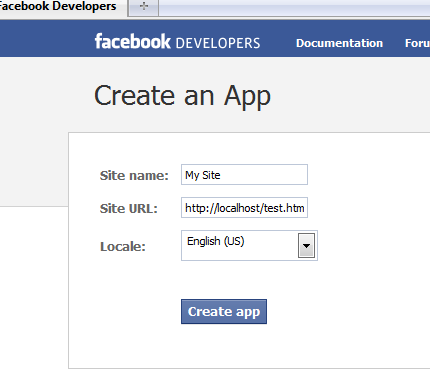This screenshot has width=430, height=379.
Task: Click the facebook DEVELOPERS logo
Action: click(x=177, y=42)
